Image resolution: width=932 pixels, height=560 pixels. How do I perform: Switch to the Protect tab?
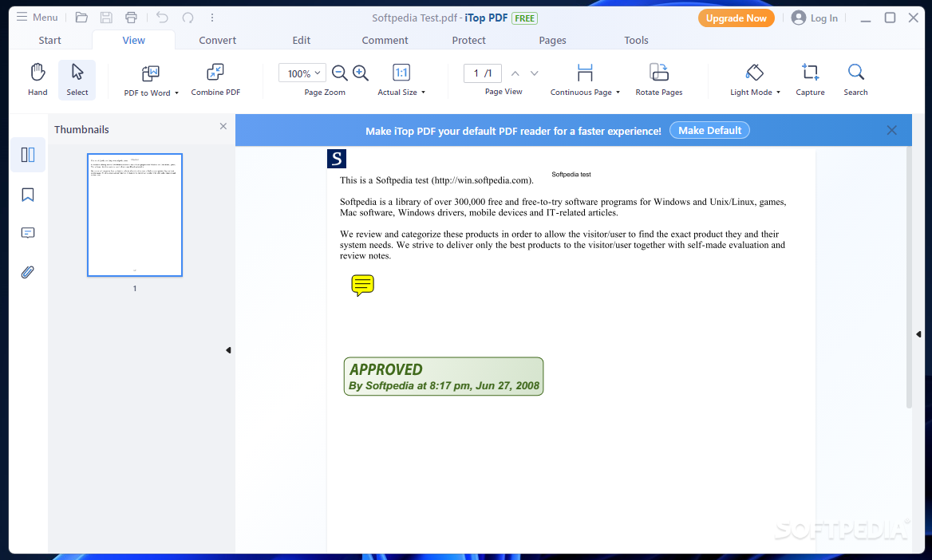(x=469, y=40)
